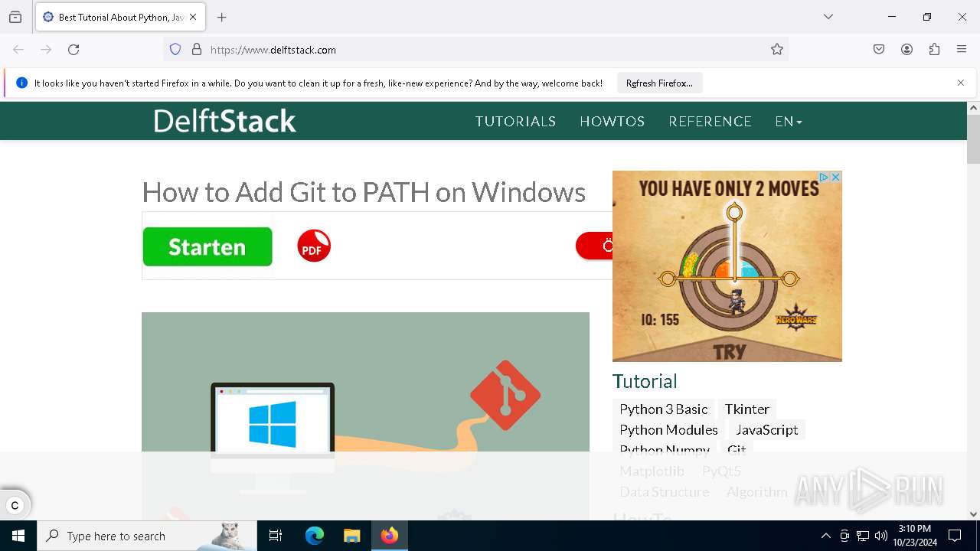Expand the EN language dropdown
The height and width of the screenshot is (551, 980).
pos(789,122)
